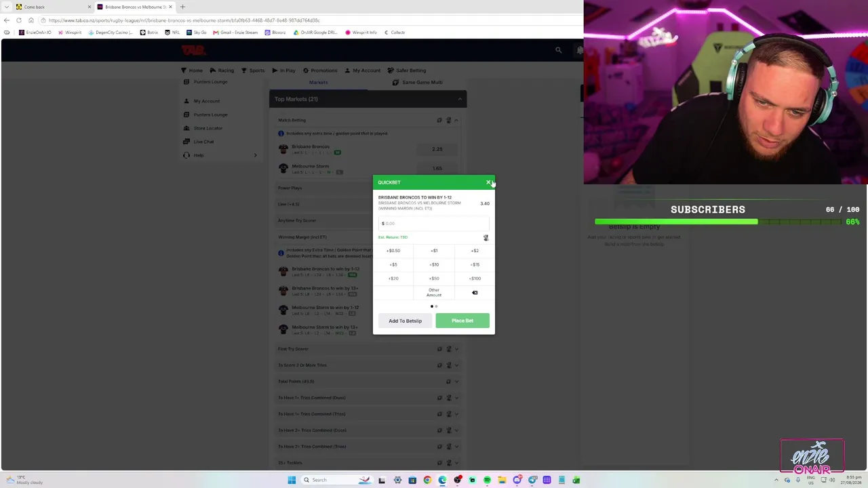The image size is (868, 488).
Task: Open Excel from the taskbar
Action: pos(576,480)
